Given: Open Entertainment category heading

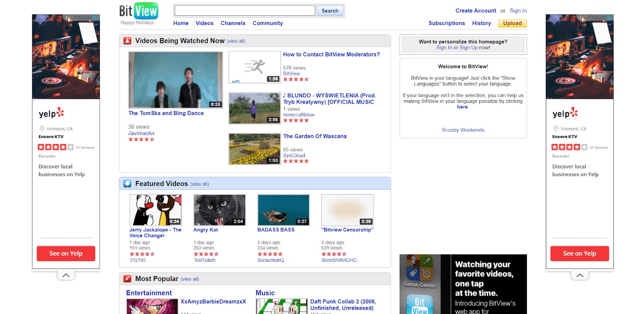Looking at the screenshot, I should click(149, 293).
